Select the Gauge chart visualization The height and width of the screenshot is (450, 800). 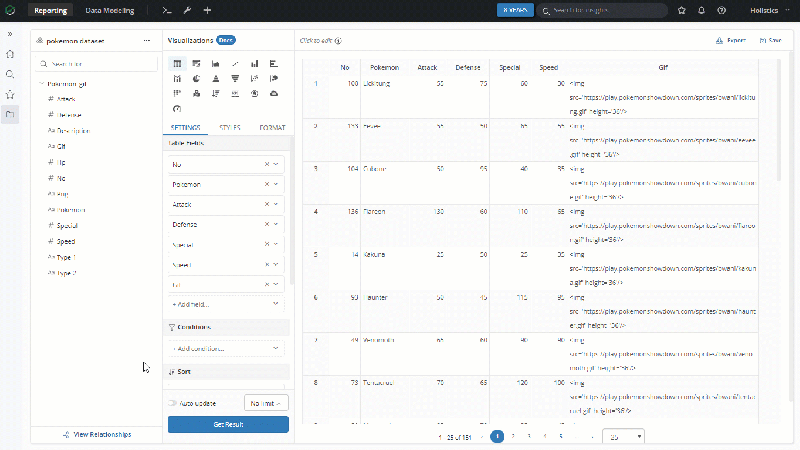(177, 109)
